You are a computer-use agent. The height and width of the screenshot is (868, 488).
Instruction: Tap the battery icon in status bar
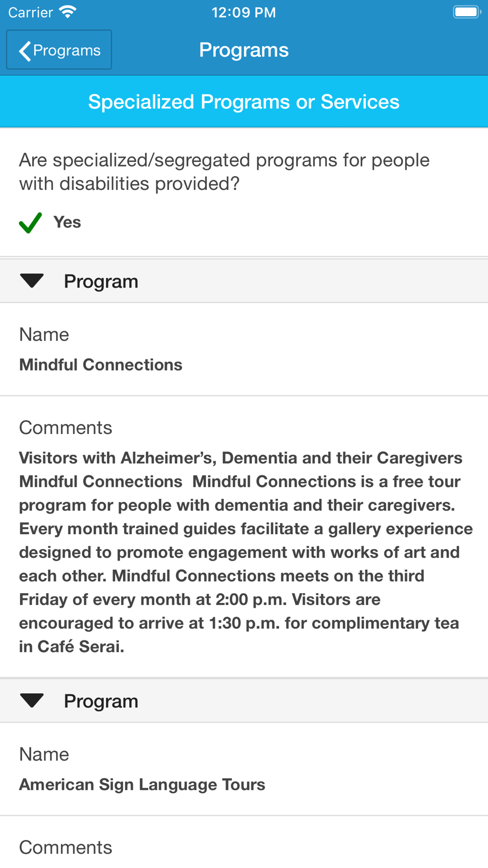coord(467,12)
